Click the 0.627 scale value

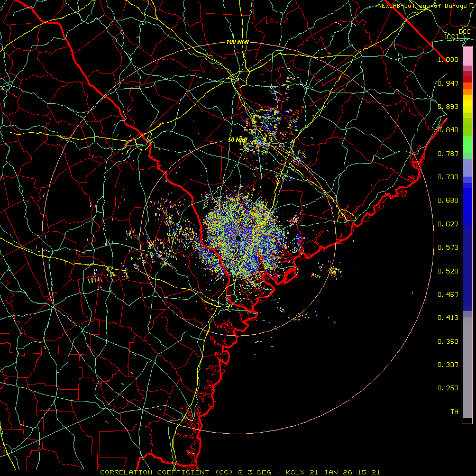(x=448, y=224)
